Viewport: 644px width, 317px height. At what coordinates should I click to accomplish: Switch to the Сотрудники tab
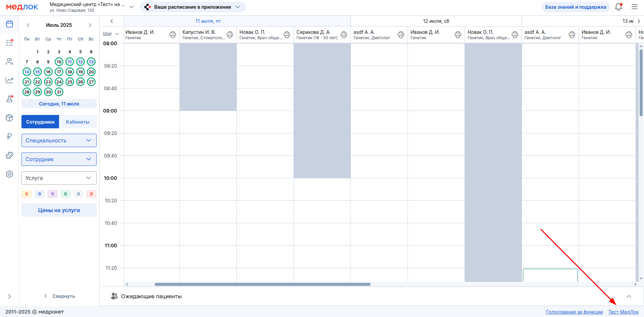40,122
